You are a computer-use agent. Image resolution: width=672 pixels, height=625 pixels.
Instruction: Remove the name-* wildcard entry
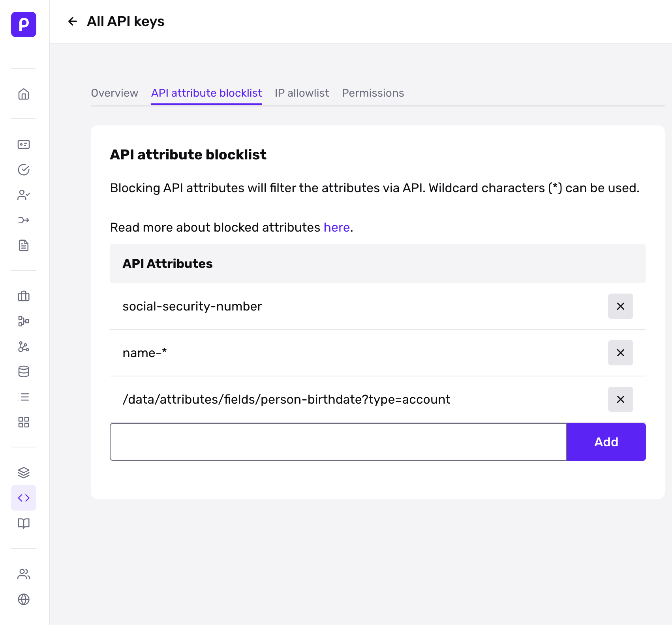[620, 353]
